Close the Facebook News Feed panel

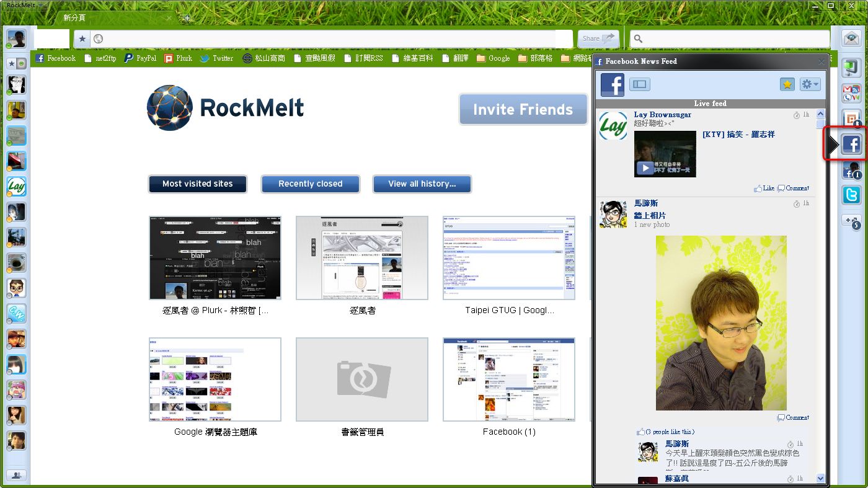[x=821, y=61]
